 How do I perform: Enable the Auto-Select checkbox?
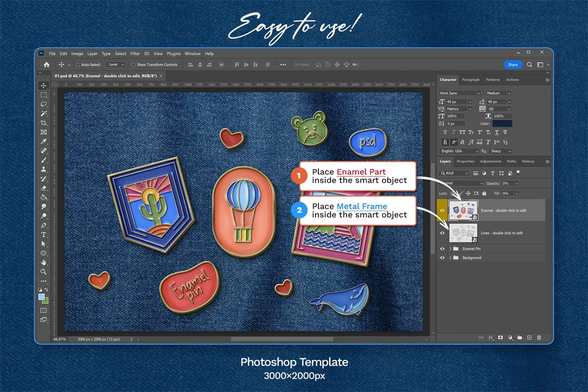tap(78, 65)
